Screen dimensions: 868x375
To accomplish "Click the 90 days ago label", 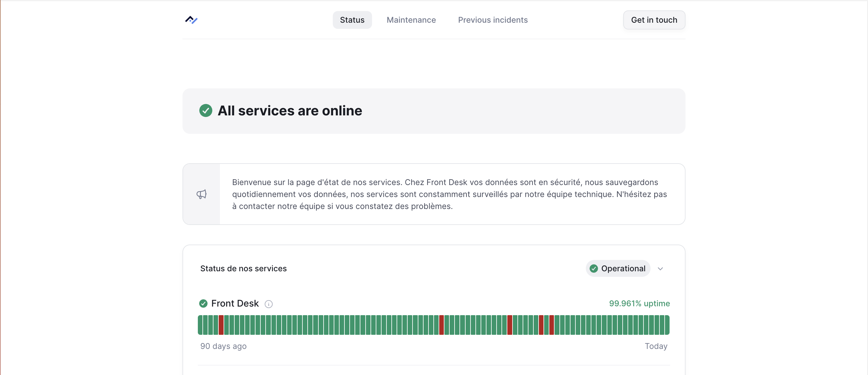I will (x=223, y=346).
